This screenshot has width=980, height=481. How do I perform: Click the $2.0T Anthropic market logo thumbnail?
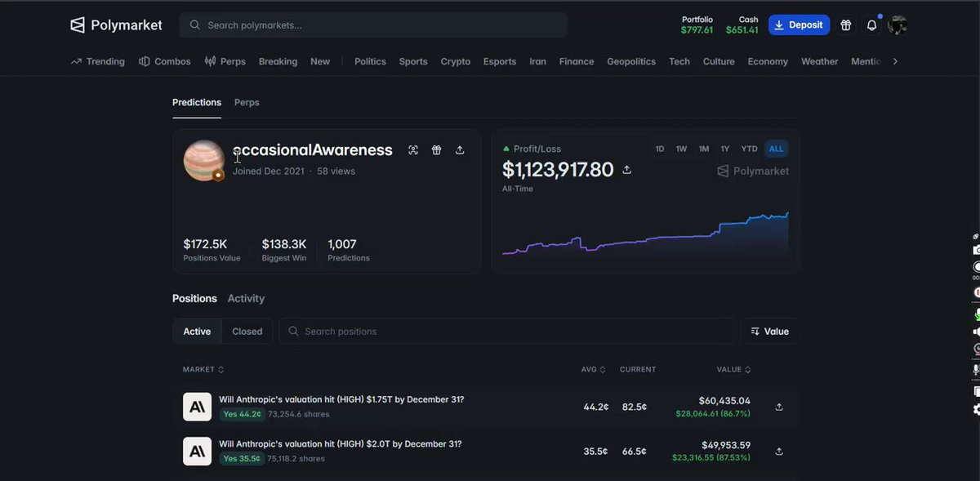(197, 451)
